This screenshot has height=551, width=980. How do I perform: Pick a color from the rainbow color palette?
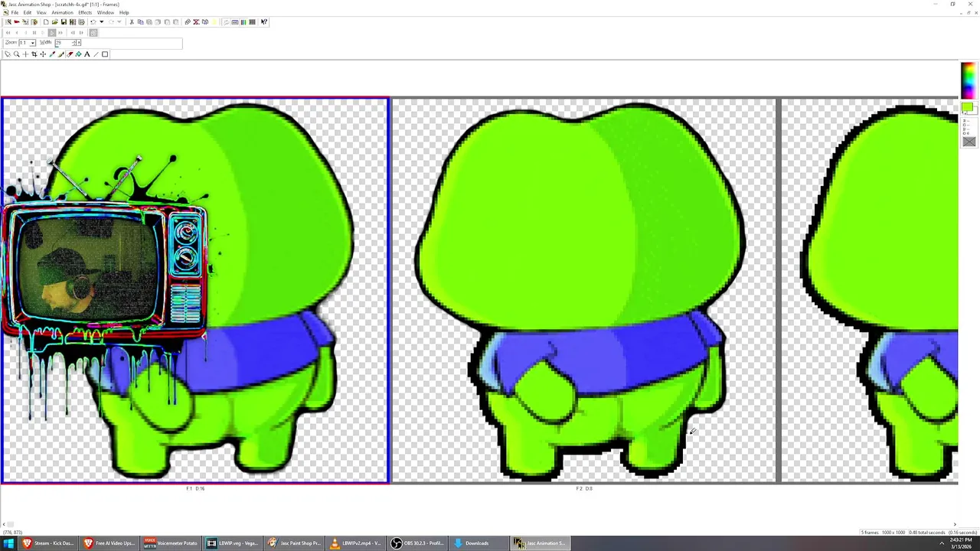click(x=968, y=80)
